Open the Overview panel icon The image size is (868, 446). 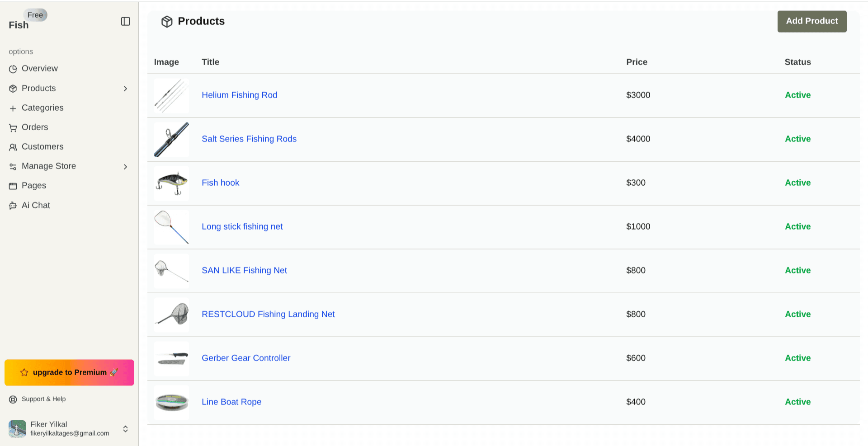coord(13,69)
